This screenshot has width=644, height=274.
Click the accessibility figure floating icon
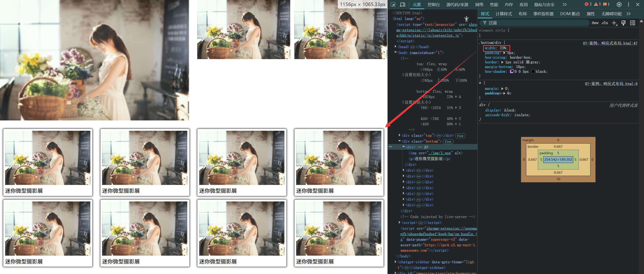466,19
